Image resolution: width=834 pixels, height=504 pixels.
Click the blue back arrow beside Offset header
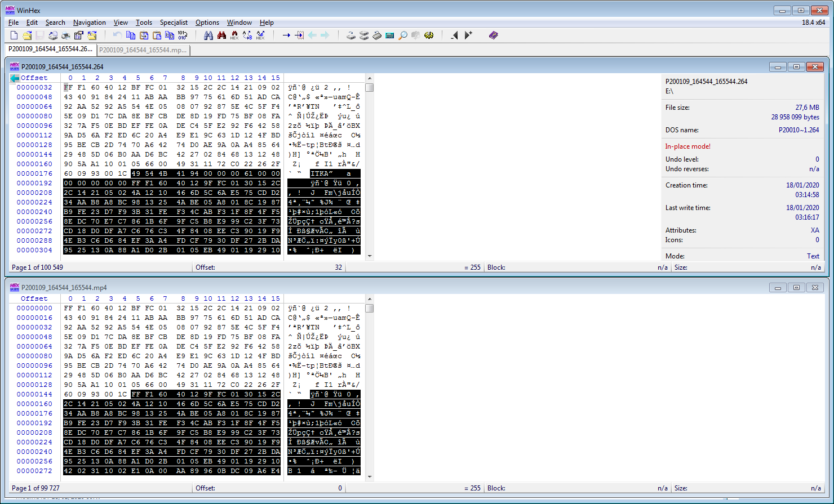tap(15, 78)
